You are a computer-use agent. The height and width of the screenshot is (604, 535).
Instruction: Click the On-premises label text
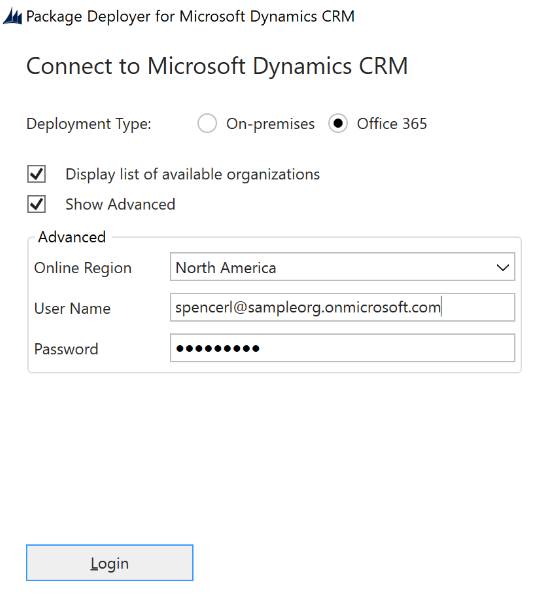tap(270, 124)
